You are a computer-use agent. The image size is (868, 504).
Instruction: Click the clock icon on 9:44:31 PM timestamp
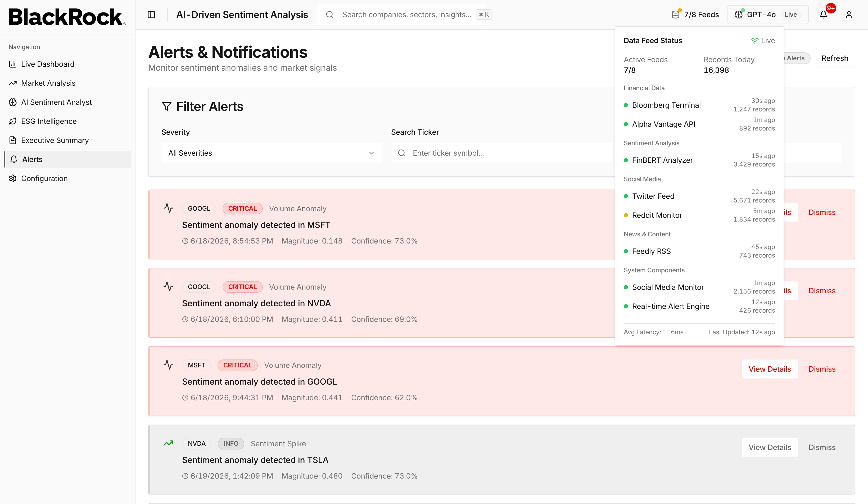pos(185,398)
